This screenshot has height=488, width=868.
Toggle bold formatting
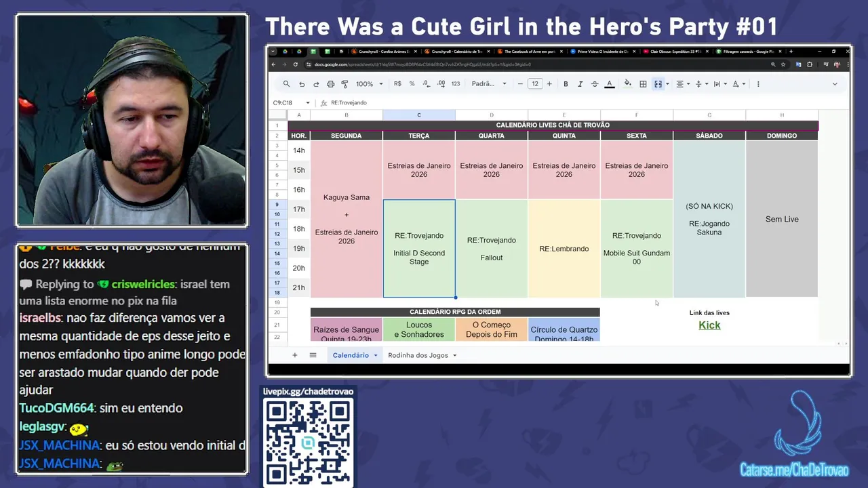coord(566,84)
